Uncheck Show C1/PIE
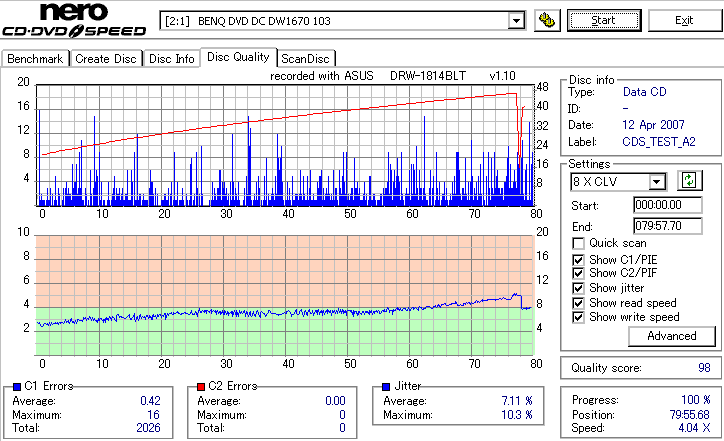Viewport: 724px width, 441px height. pos(578,260)
